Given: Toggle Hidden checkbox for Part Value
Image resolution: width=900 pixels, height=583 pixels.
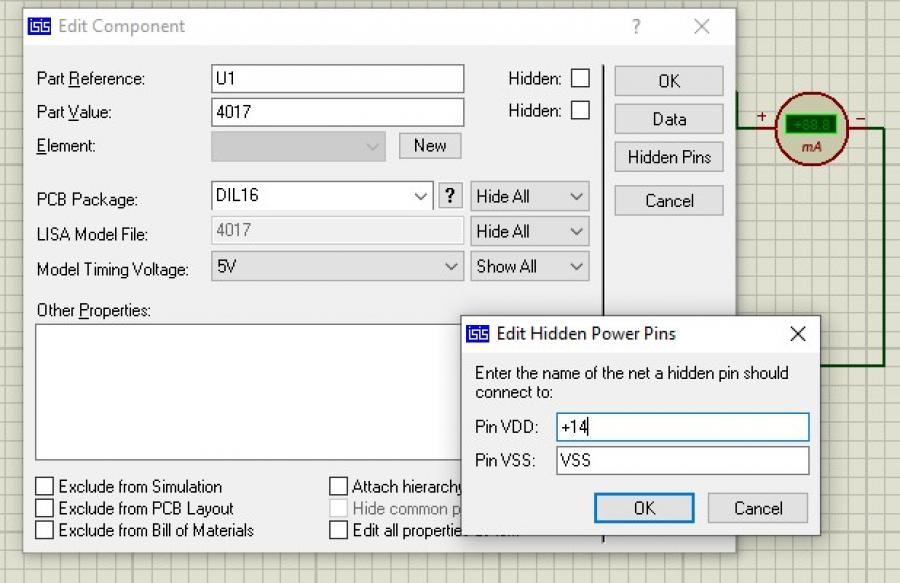Looking at the screenshot, I should pyautogui.click(x=580, y=111).
